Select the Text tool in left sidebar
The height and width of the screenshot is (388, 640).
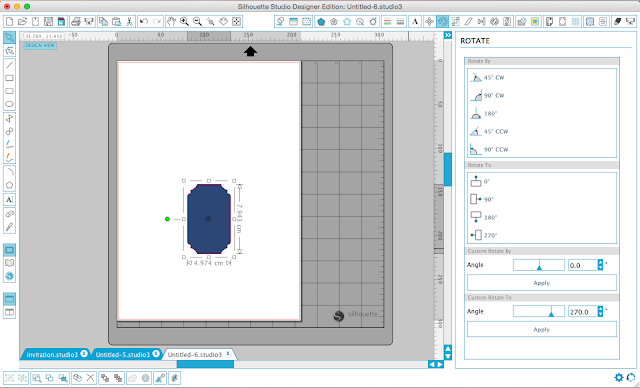coord(9,200)
